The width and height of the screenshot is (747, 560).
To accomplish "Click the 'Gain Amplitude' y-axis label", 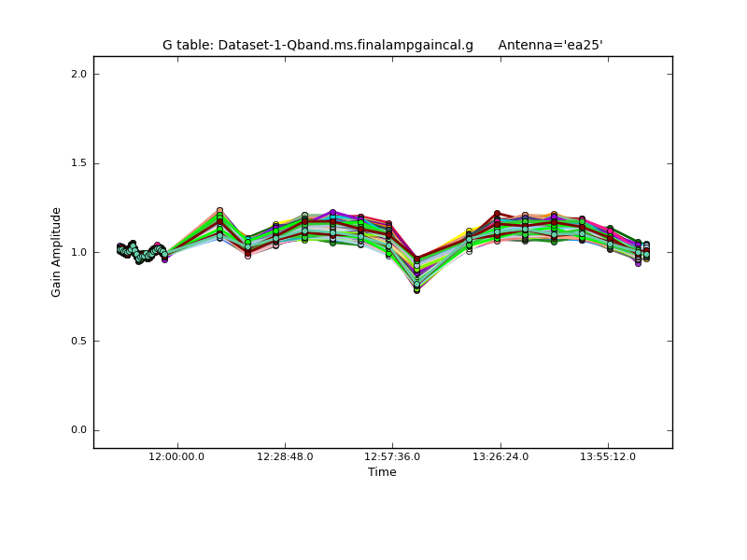I will pyautogui.click(x=56, y=252).
